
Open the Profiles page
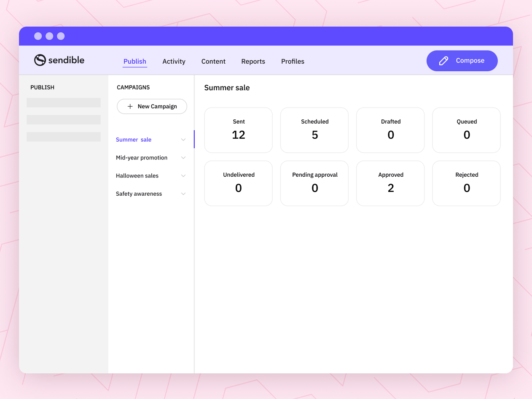(x=293, y=61)
